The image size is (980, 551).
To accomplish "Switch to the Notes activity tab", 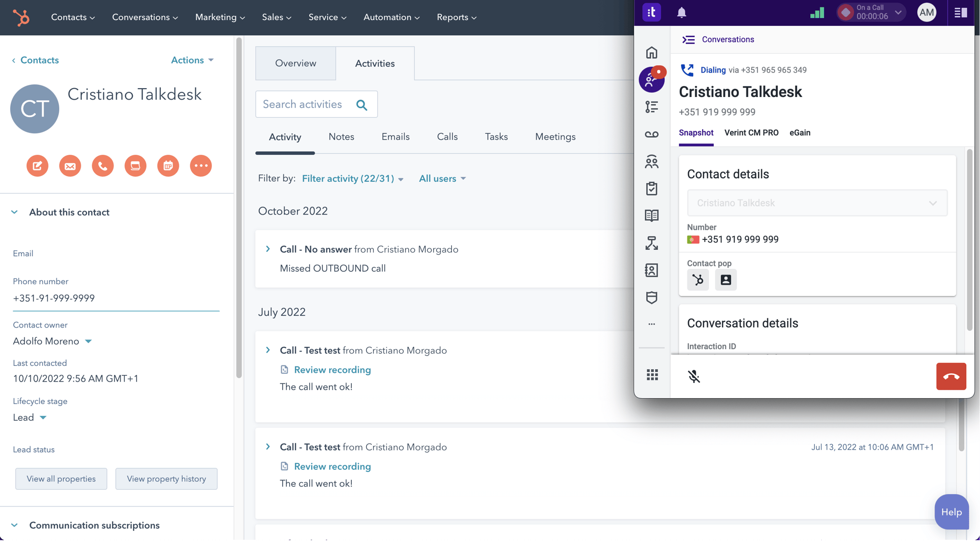I will tap(342, 137).
